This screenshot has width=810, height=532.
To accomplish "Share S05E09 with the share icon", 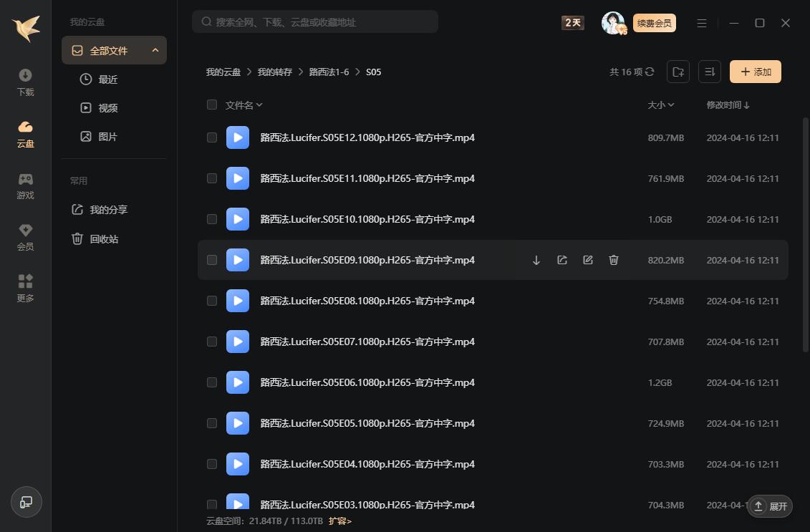I will [561, 260].
